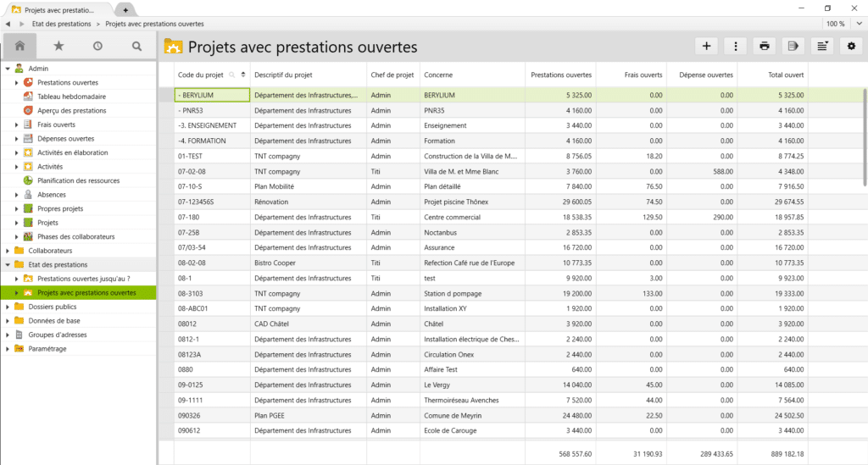Add a new entry with plus button
The width and height of the screenshot is (868, 465).
[706, 47]
